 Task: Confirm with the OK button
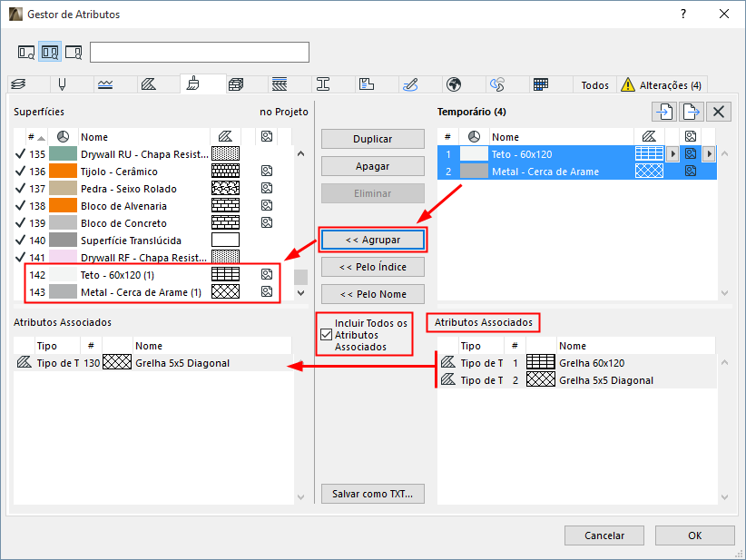(x=694, y=535)
